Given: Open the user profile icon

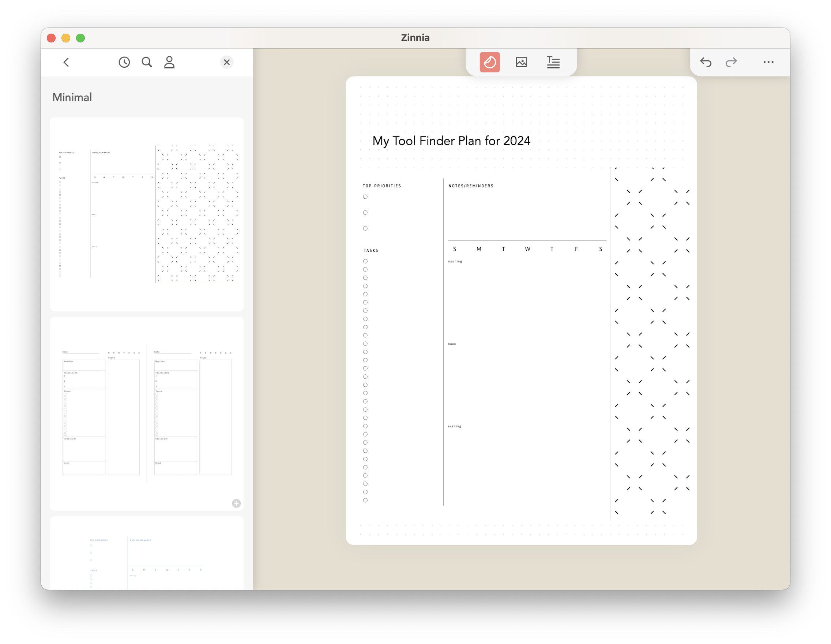Looking at the screenshot, I should click(169, 62).
